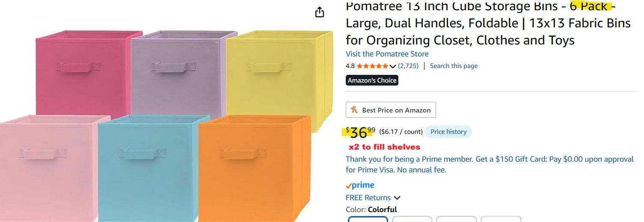Viewport: 644px width, 222px height.
Task: Open the Price history popup
Action: [x=448, y=132]
